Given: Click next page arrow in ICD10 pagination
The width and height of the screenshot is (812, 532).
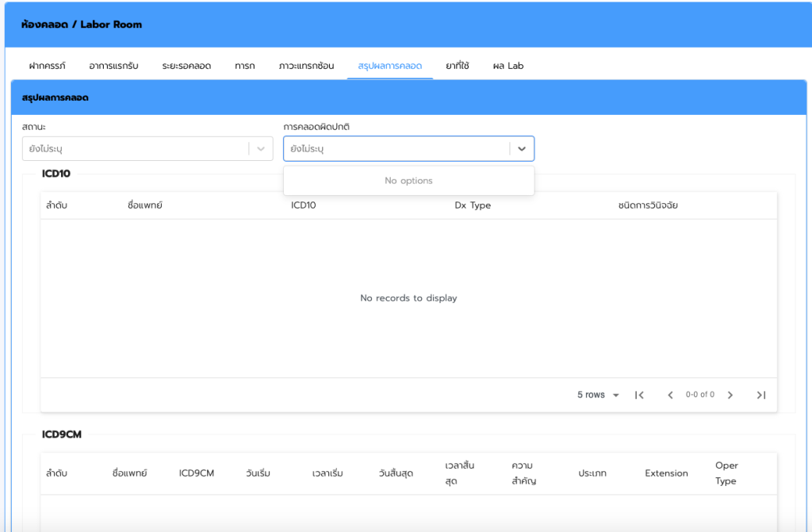Looking at the screenshot, I should pos(730,395).
